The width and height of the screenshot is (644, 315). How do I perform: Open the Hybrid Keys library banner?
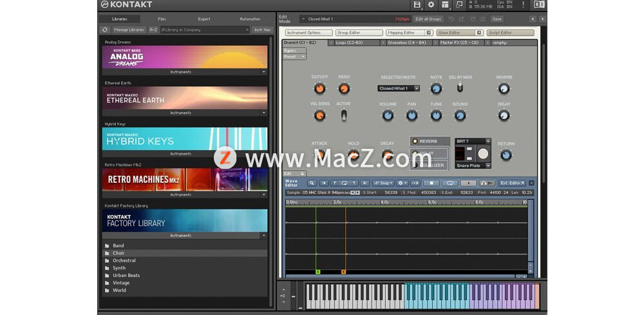pos(184,138)
